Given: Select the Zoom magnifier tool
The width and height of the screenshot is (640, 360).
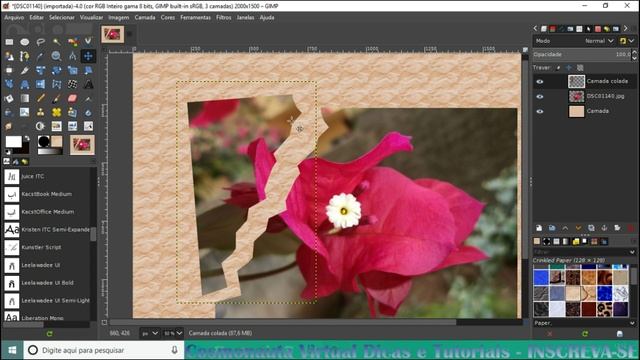Looking at the screenshot, I should (56, 56).
